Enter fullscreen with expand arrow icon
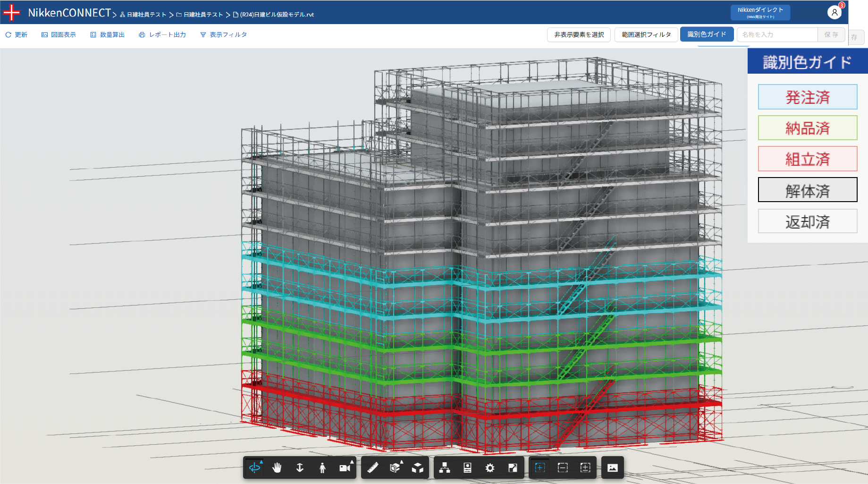Viewport: 868px width, 484px height. click(513, 467)
